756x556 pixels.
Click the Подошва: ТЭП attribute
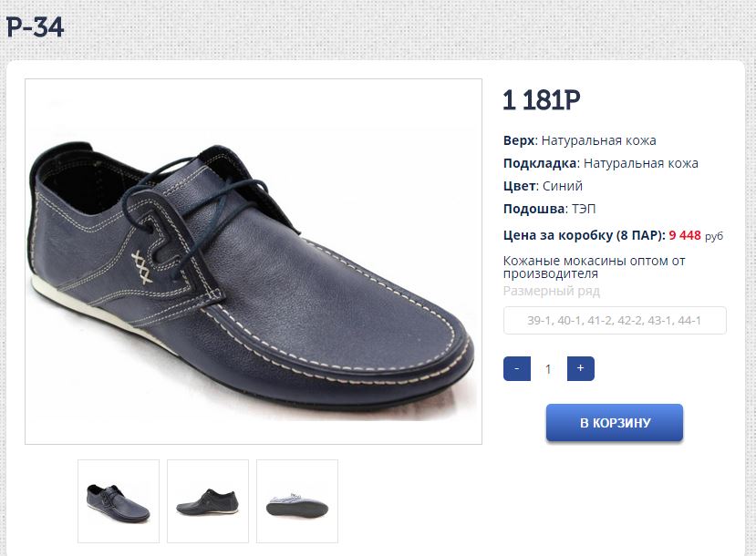[x=549, y=209]
